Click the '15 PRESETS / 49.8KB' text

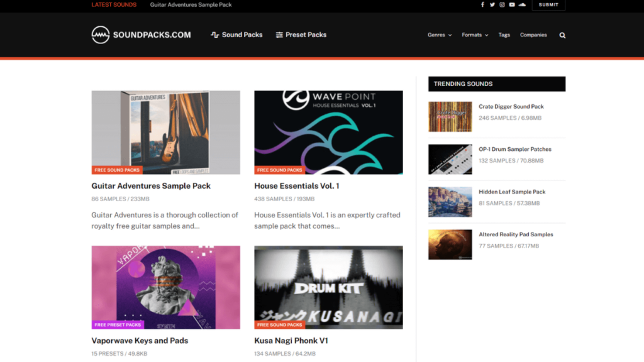point(119,354)
